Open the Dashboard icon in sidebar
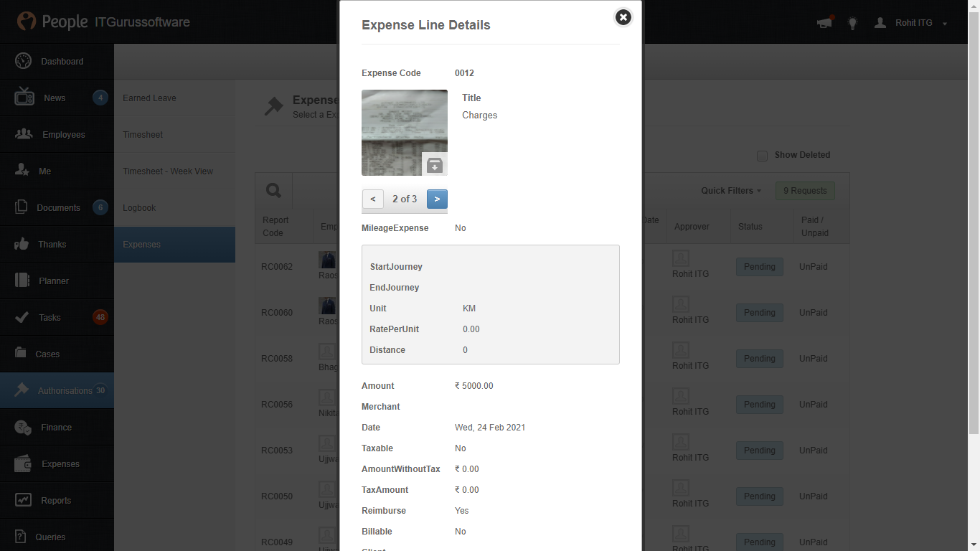 point(24,61)
